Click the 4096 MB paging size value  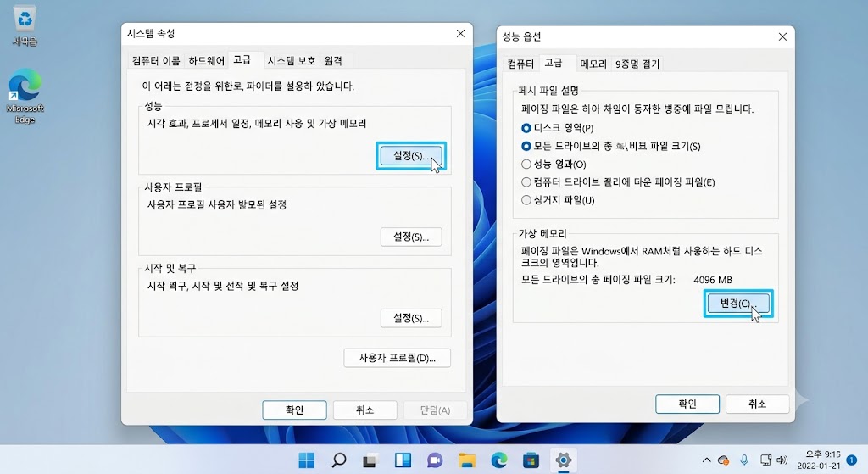pyautogui.click(x=713, y=280)
